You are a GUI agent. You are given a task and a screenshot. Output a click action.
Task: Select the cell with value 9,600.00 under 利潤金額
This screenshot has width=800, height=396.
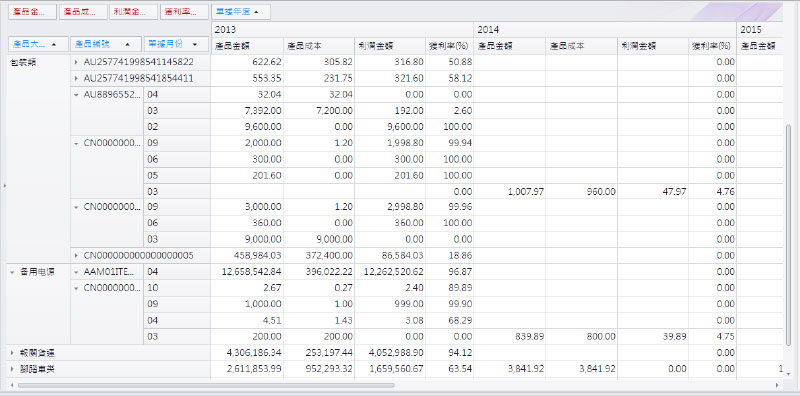(390, 127)
